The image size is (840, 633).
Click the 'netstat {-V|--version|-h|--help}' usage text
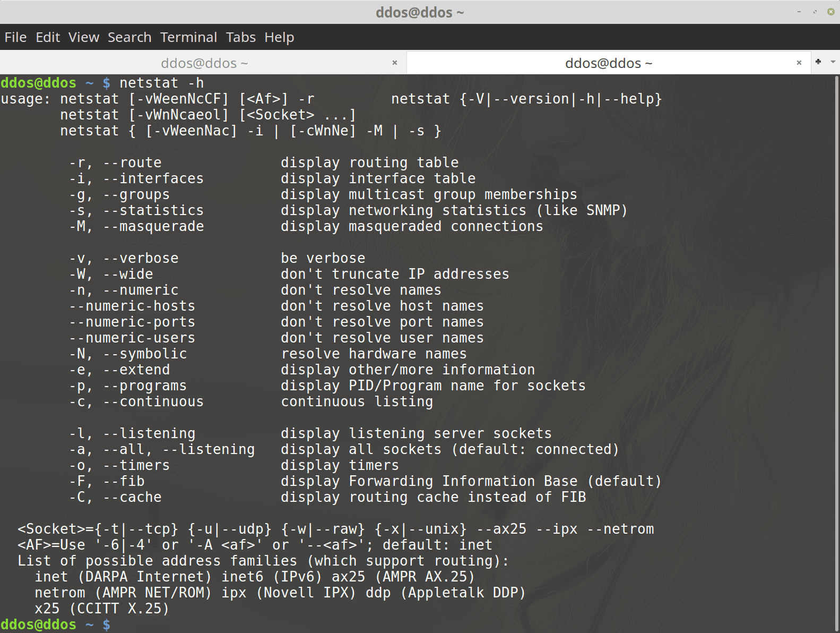pyautogui.click(x=526, y=99)
